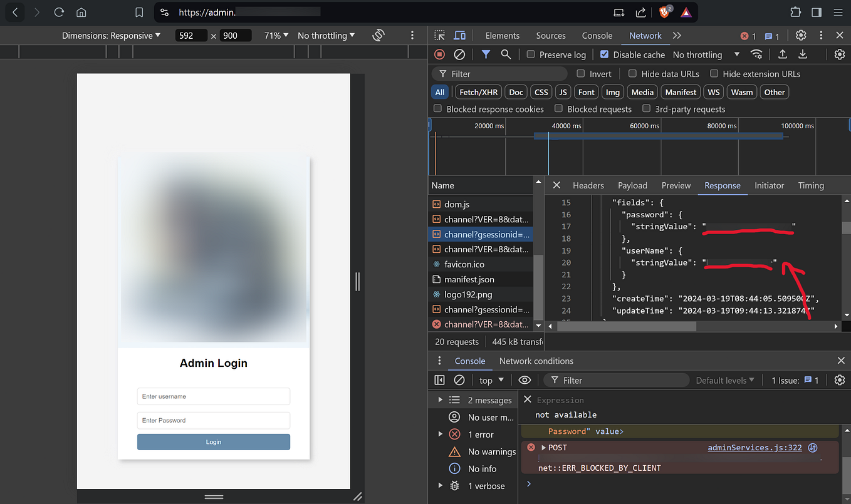Tick the Invert filter checkbox
Image resolution: width=851 pixels, height=504 pixels.
580,73
